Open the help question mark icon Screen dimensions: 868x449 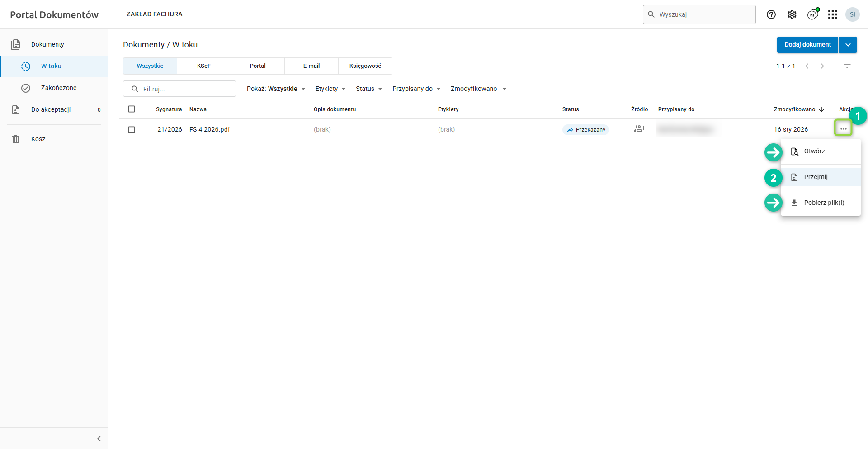[x=771, y=14]
